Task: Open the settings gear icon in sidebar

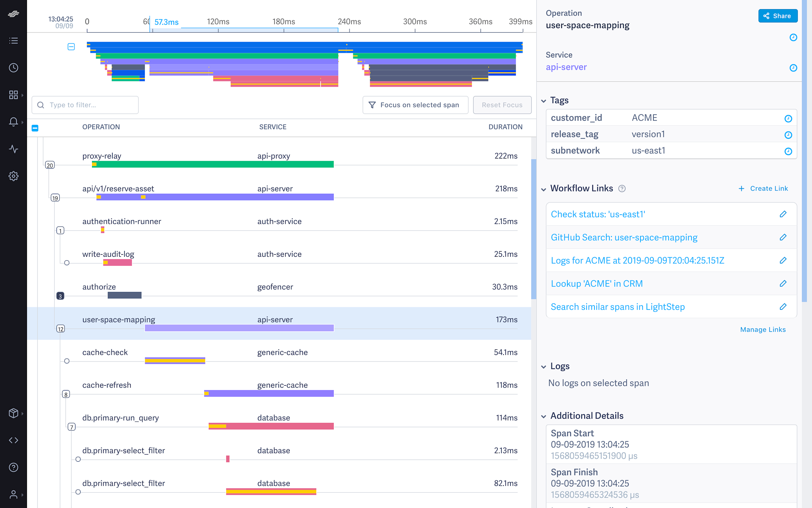Action: (x=14, y=176)
